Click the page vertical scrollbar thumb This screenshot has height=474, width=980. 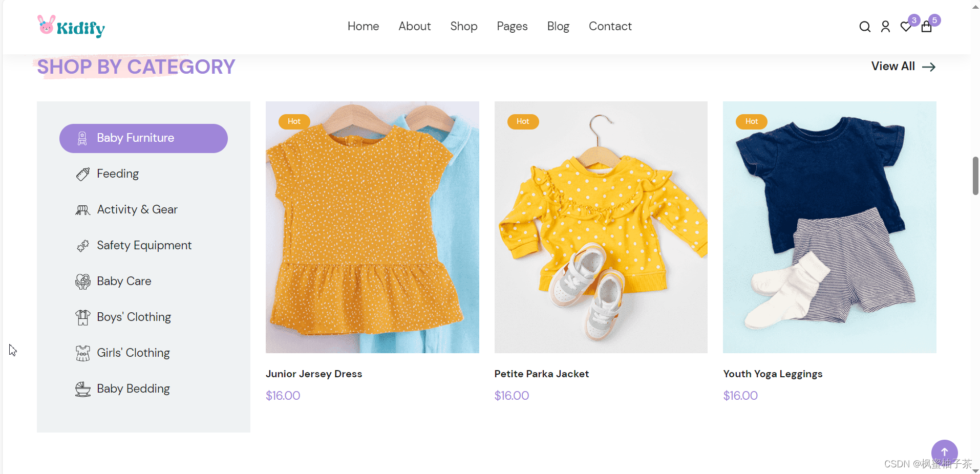pyautogui.click(x=975, y=176)
